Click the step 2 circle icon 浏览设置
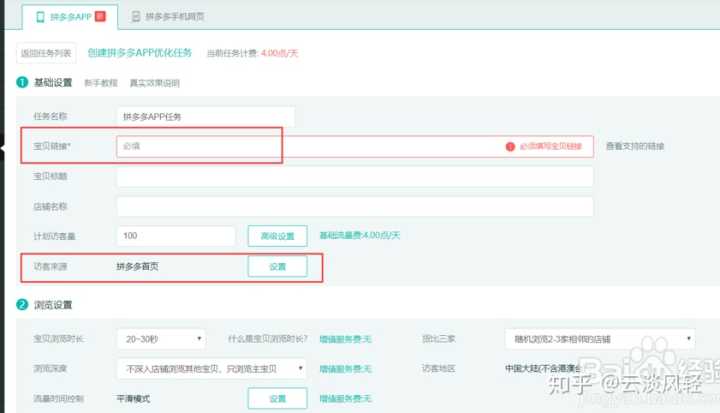720x413 pixels. (x=22, y=304)
